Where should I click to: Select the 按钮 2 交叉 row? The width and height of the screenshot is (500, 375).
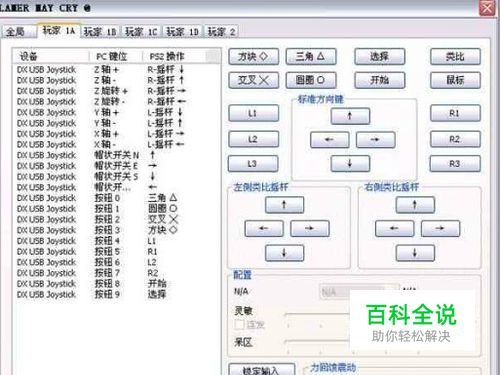(116, 219)
